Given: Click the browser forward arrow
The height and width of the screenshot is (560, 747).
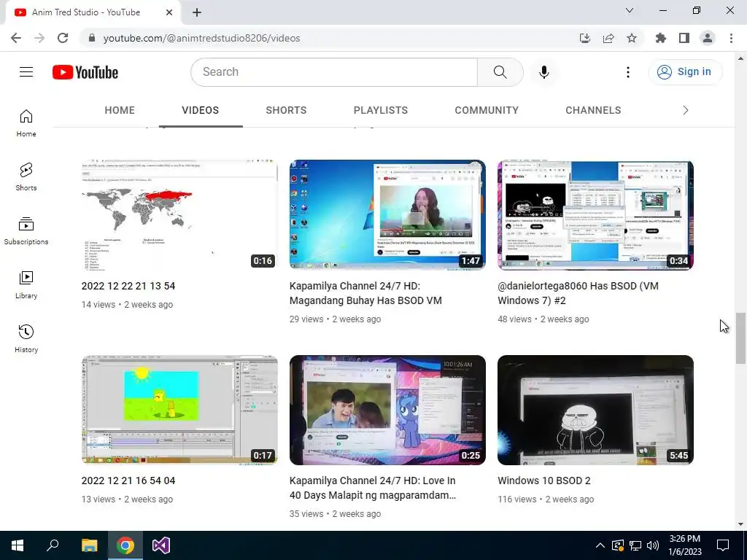Looking at the screenshot, I should [39, 38].
